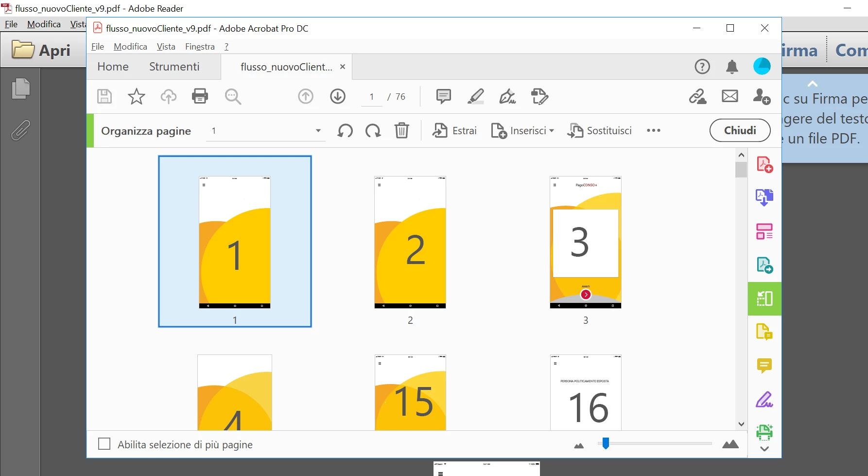Add a comment with the speech bubble icon
Screen dimensions: 868x476
[x=443, y=96]
